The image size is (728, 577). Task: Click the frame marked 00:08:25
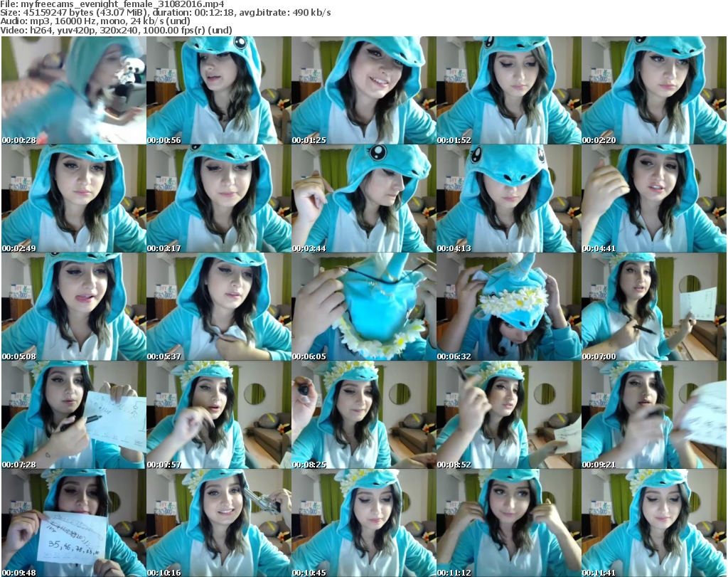tap(363, 415)
